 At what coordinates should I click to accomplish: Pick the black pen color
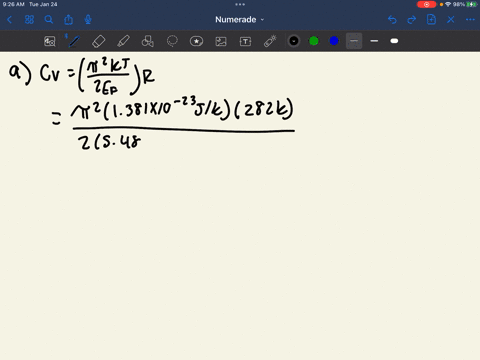[294, 41]
